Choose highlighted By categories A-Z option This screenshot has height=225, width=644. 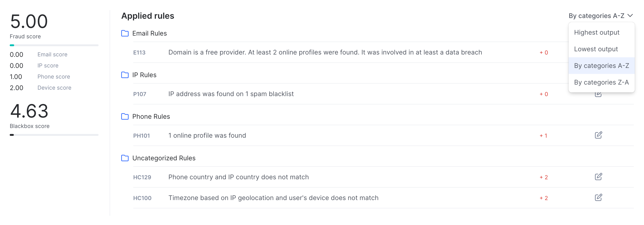point(601,66)
